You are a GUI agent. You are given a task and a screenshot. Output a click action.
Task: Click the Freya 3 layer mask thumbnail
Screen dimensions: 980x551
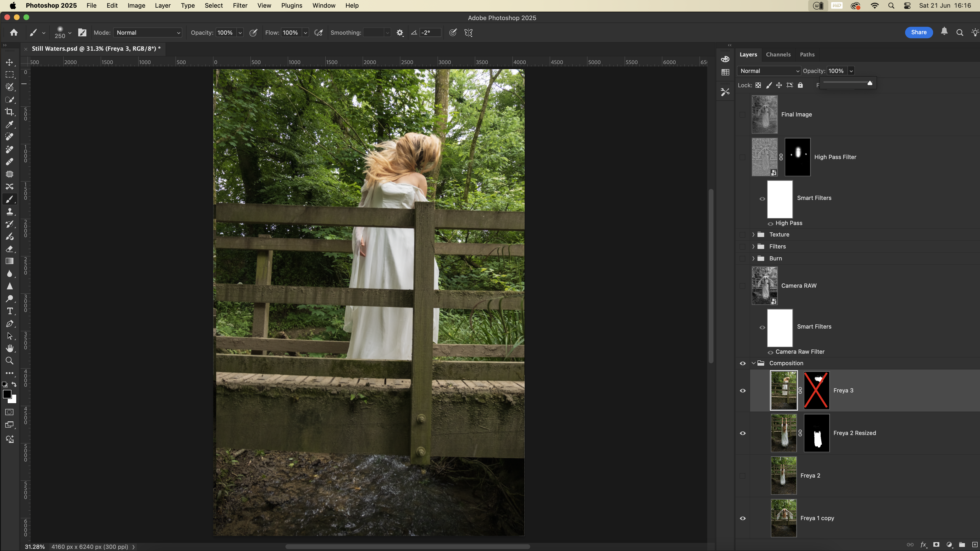(816, 391)
